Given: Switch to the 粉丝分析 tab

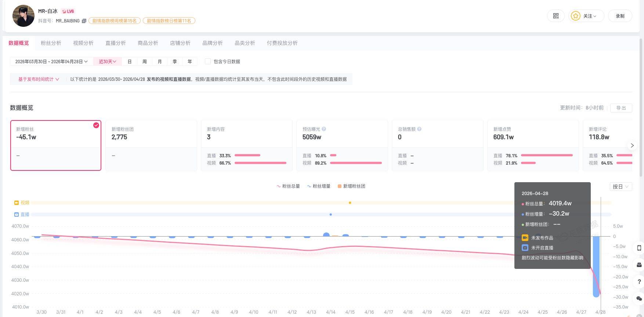Looking at the screenshot, I should [x=51, y=43].
